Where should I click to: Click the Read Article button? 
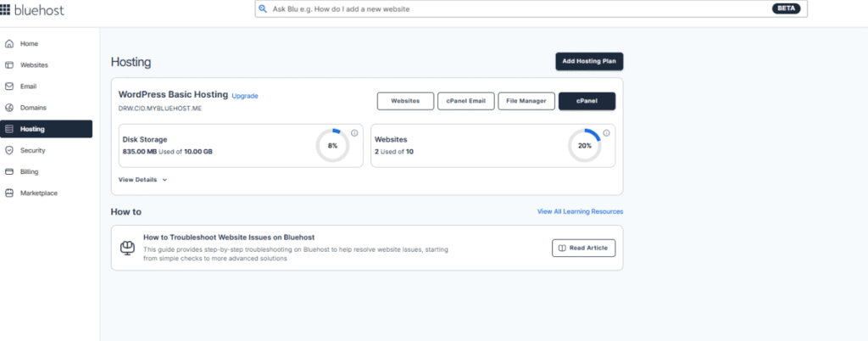pos(583,248)
